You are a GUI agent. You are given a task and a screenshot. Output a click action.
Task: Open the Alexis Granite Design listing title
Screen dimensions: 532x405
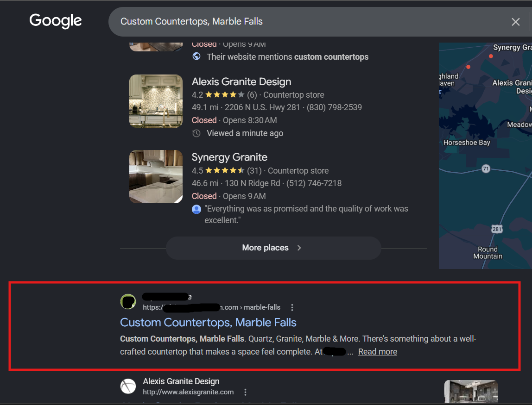(x=241, y=81)
